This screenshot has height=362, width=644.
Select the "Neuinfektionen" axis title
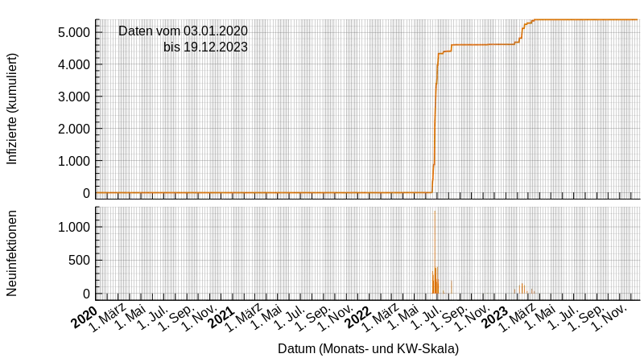[x=12, y=253]
